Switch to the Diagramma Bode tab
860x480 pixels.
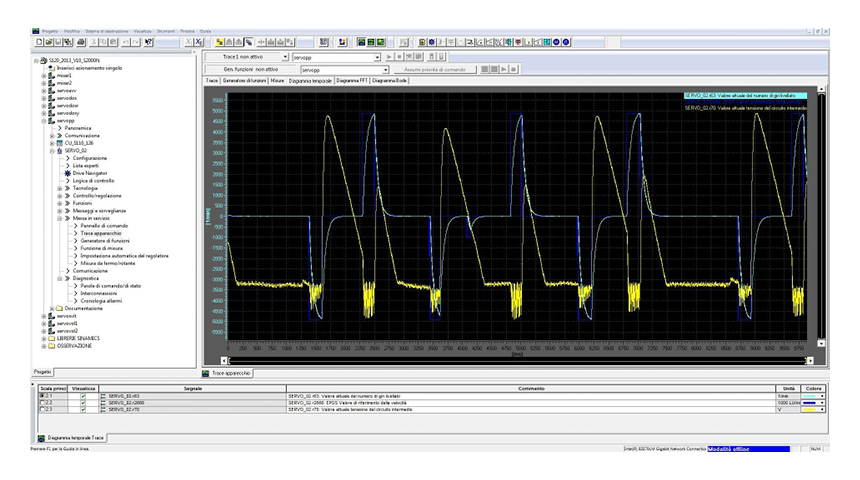click(389, 81)
